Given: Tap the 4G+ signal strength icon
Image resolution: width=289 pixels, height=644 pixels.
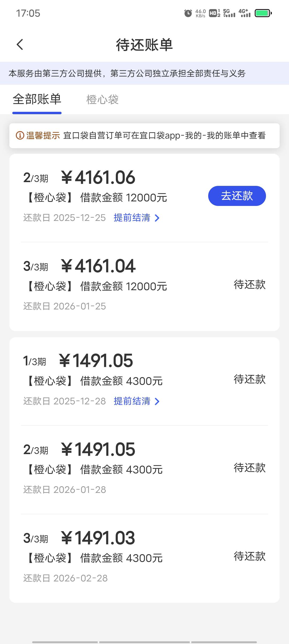Looking at the screenshot, I should [245, 13].
